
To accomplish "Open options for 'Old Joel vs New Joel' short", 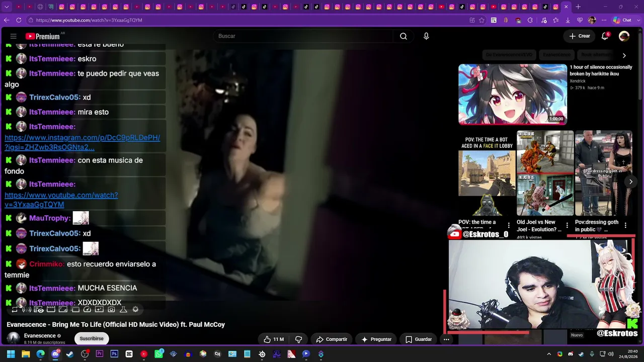I will click(567, 225).
